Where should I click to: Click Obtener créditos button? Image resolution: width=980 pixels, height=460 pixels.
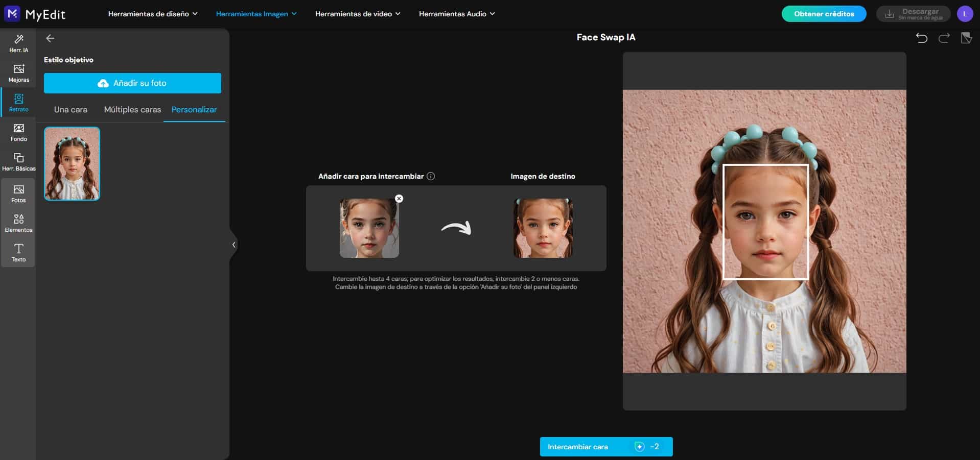824,14
